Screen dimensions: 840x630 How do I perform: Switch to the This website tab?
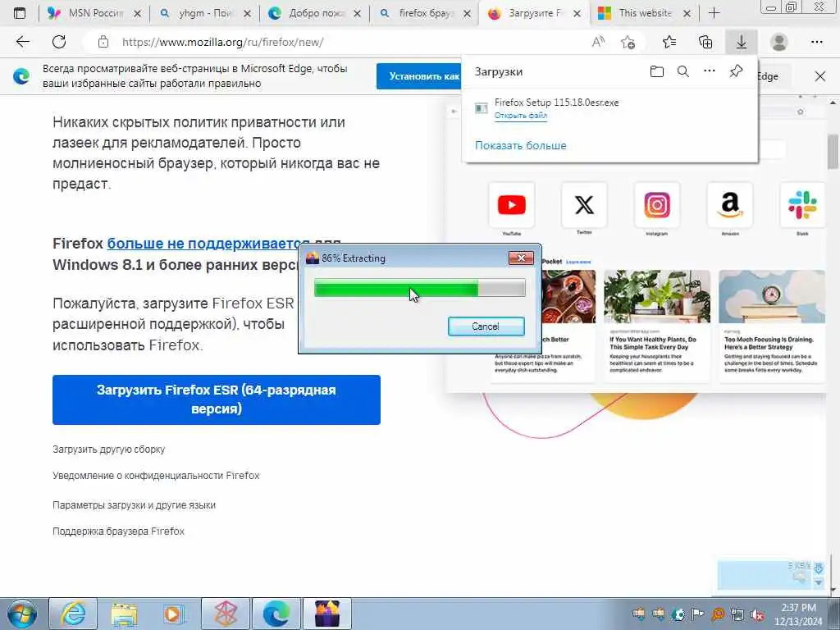(645, 13)
